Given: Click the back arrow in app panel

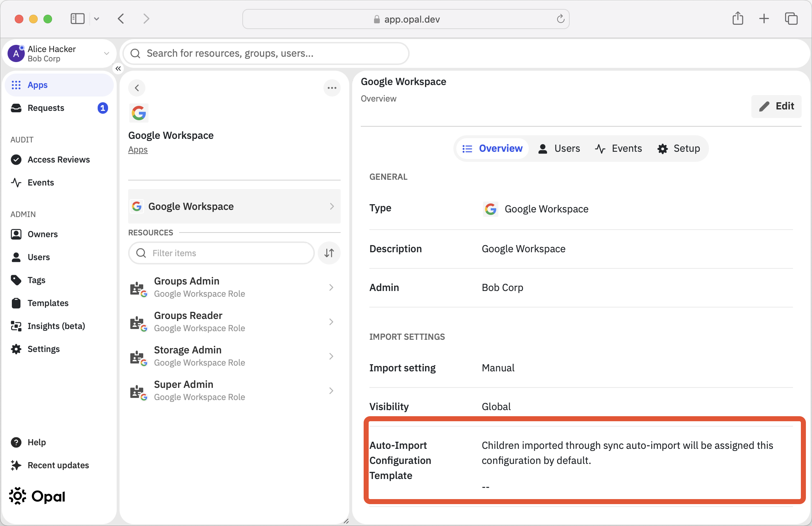Looking at the screenshot, I should click(x=137, y=88).
